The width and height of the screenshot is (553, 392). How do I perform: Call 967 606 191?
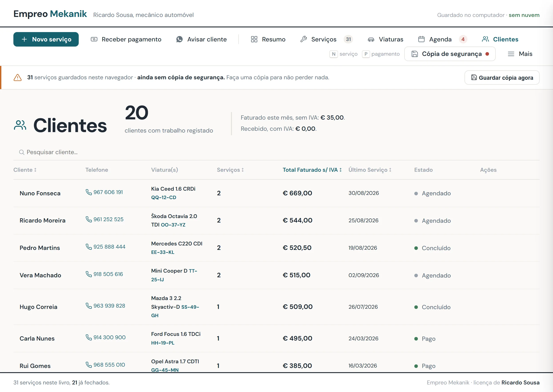[104, 192]
